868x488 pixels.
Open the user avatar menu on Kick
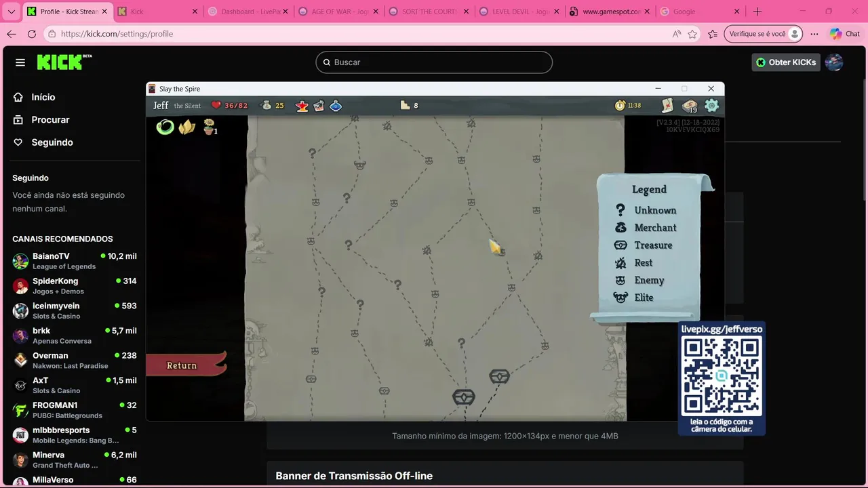coord(834,62)
